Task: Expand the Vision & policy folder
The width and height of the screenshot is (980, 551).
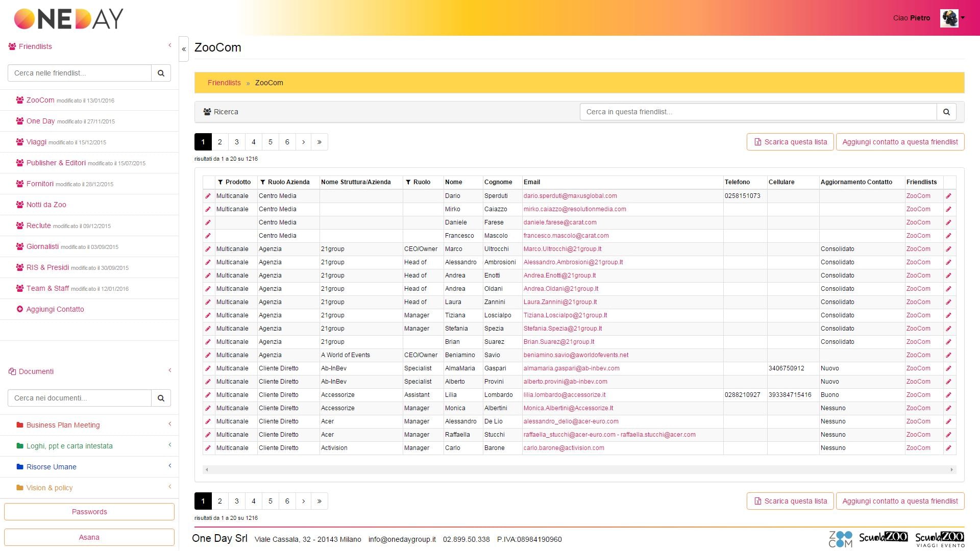Action: 170,487
